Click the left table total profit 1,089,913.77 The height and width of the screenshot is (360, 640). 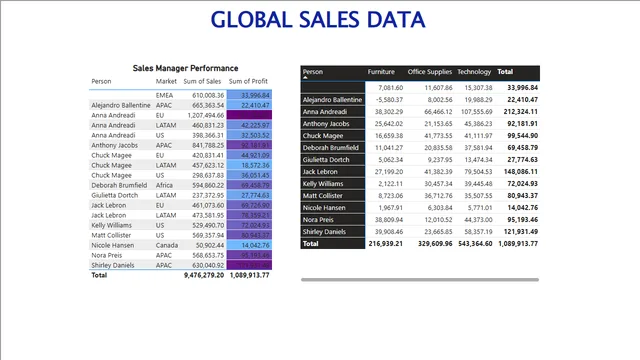(249, 276)
